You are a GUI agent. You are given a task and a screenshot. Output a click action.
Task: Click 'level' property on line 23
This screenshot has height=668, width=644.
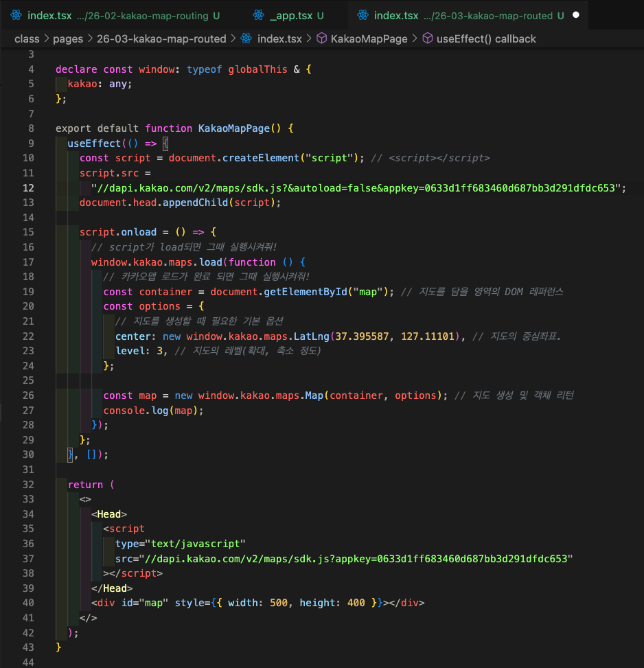pos(130,351)
